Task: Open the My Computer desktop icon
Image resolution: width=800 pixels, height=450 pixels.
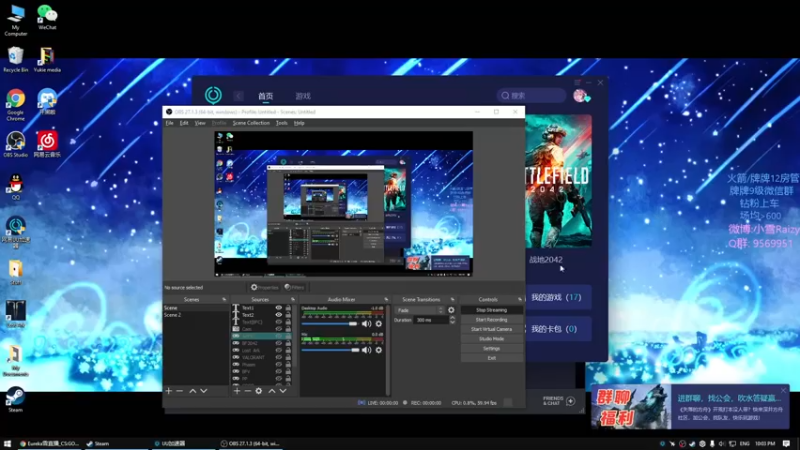Action: [x=15, y=20]
